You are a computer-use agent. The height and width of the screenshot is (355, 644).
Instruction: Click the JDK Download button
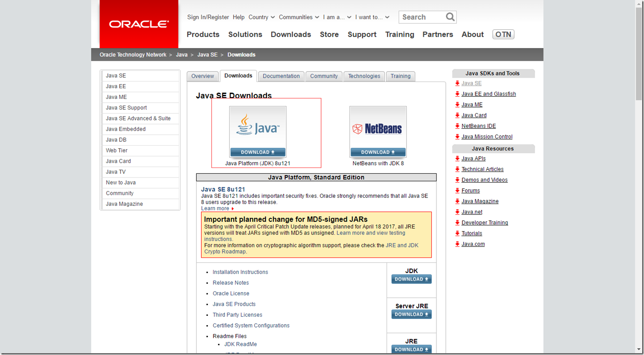pos(412,279)
